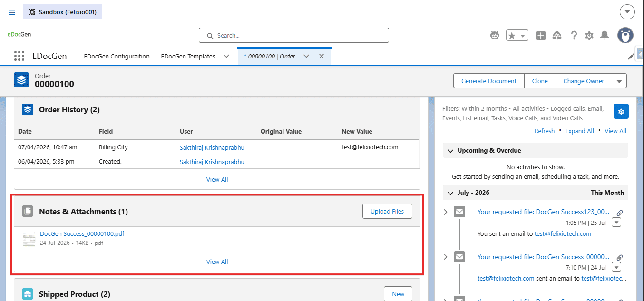Click New button in Shipped Product
Screen dimensions: 644x301
[x=398, y=294]
